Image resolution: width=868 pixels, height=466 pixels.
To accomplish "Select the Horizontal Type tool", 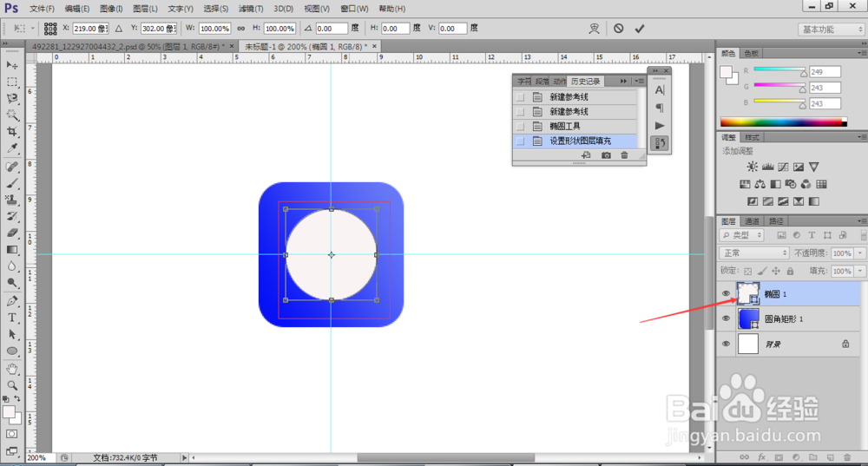I will tap(11, 318).
